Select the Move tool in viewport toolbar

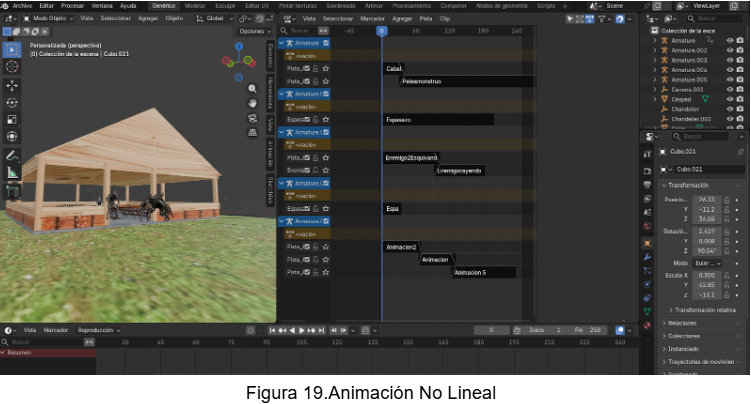(12, 84)
